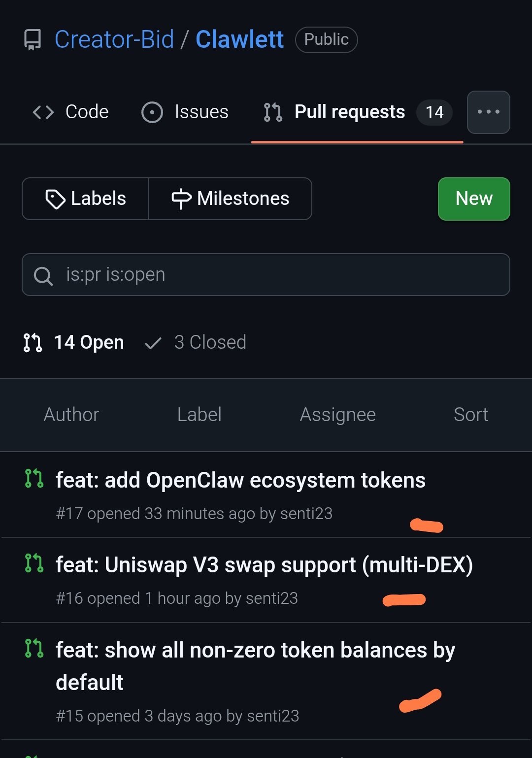
Task: Click the Issues circle-dot icon
Action: point(152,112)
